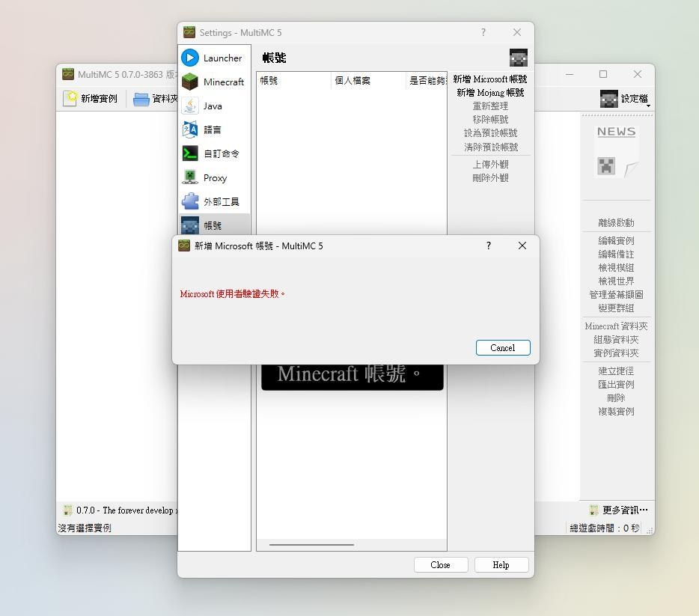Viewport: 699px width, 616px height.
Task: Maximize the main MultiMC window
Action: [603, 74]
